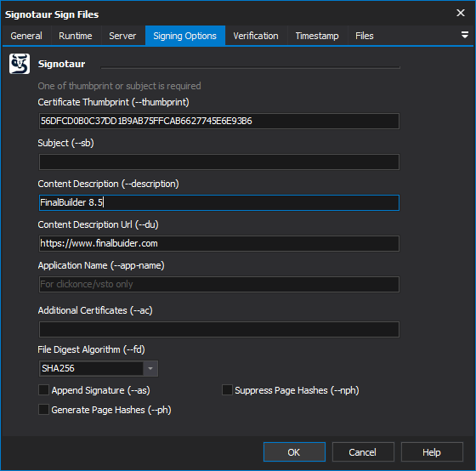
Task: Toggle Suppress Page Hashes (--nph) checkbox
Action: (x=227, y=390)
